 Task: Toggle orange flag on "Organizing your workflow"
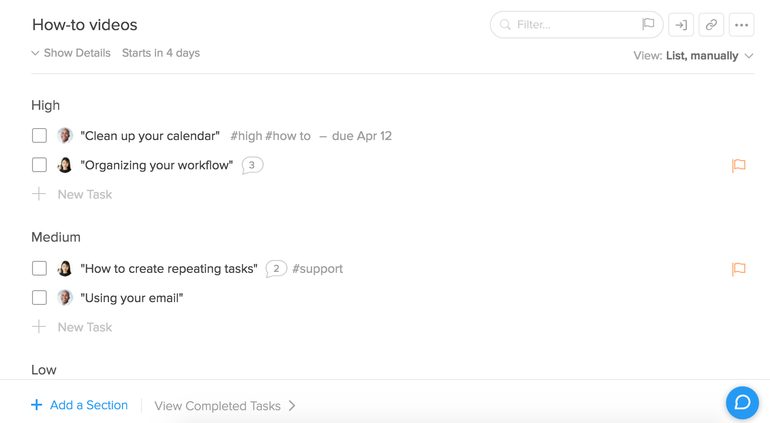tap(739, 166)
